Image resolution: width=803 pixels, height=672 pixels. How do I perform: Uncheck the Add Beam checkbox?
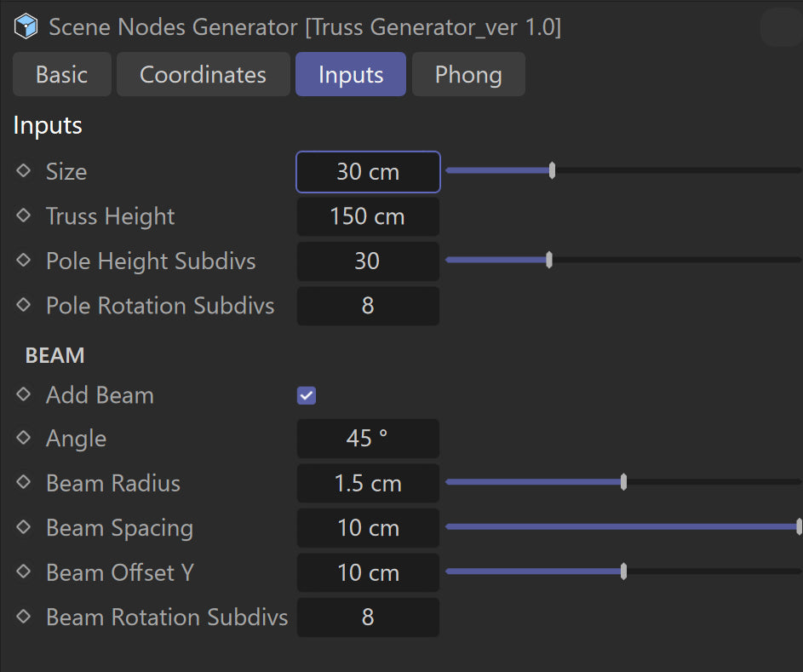pos(307,395)
